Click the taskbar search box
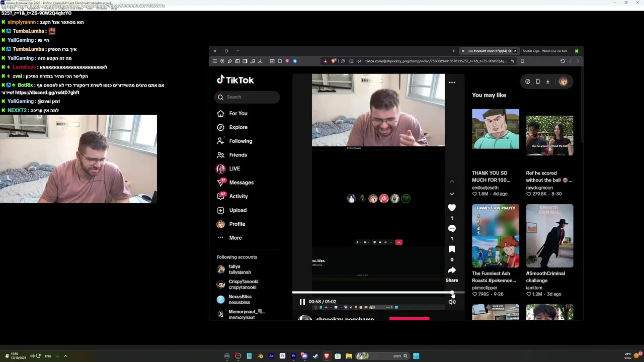This screenshot has width=644, height=362. click(382, 356)
